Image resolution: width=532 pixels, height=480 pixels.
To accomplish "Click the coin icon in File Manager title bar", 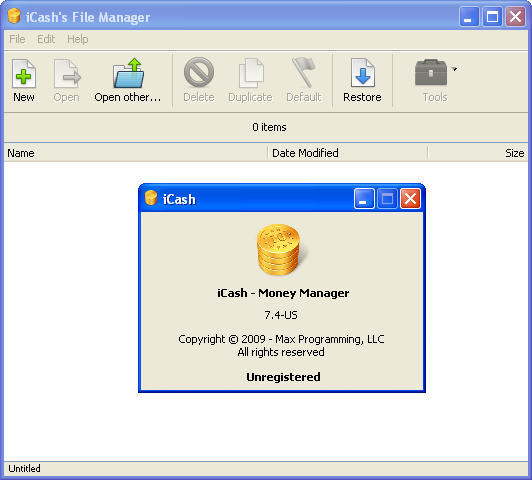I will pos(14,16).
